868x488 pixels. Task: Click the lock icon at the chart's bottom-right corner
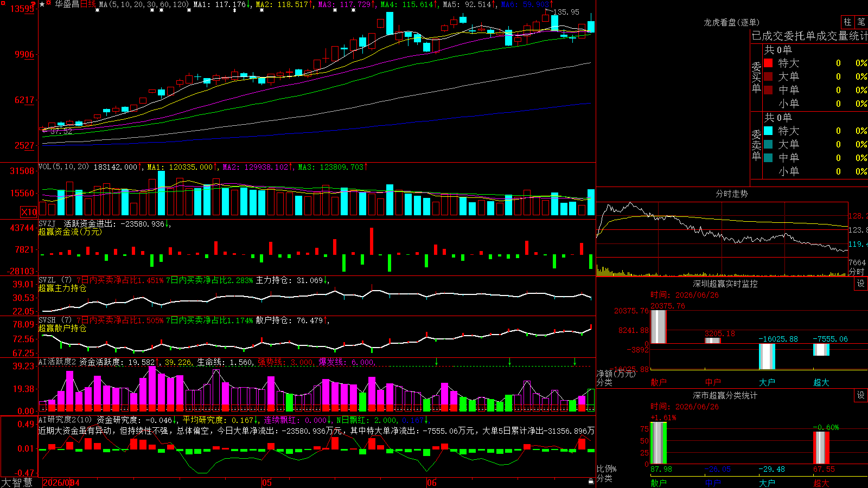pos(591,481)
